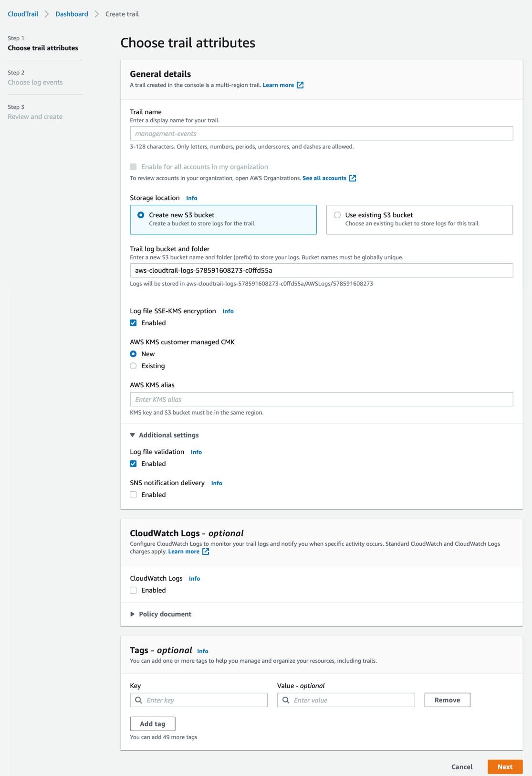Screen dimensions: 532x776
Task: Click external link icon in CloudWatch Logs section
Action: [x=206, y=552]
